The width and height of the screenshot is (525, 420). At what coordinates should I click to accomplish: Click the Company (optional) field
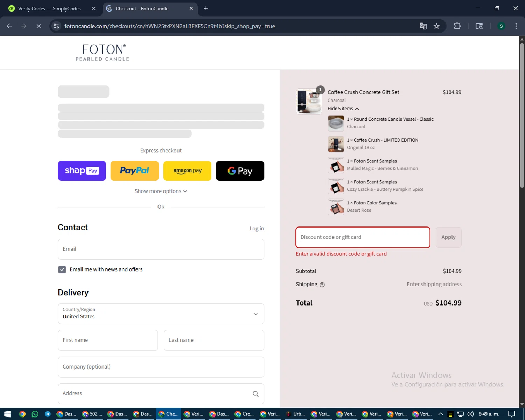click(161, 367)
